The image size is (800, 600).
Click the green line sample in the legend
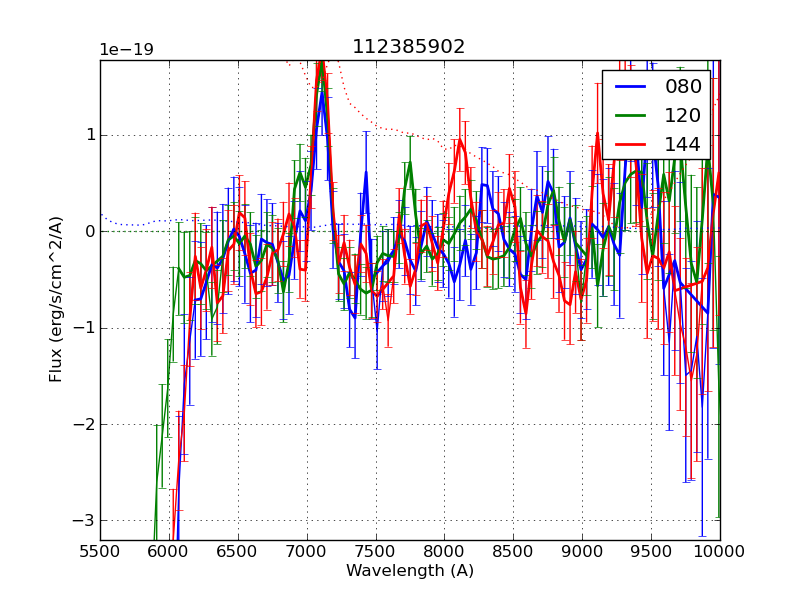coord(630,116)
